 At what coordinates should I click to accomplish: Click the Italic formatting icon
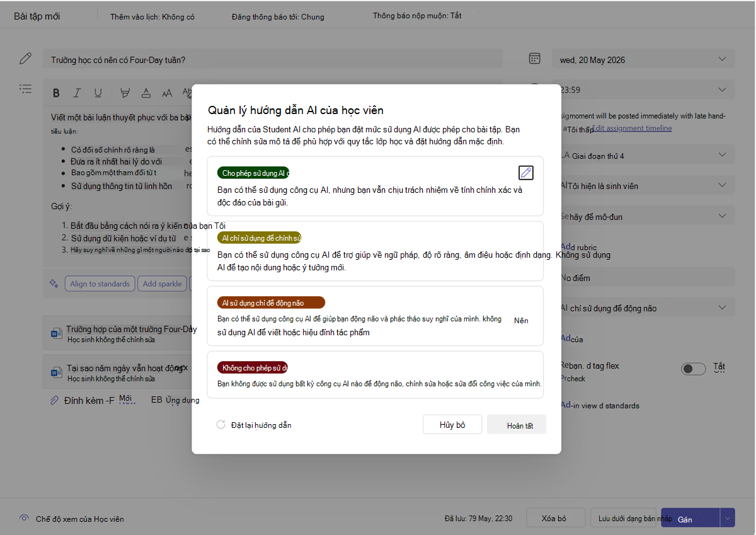77,93
